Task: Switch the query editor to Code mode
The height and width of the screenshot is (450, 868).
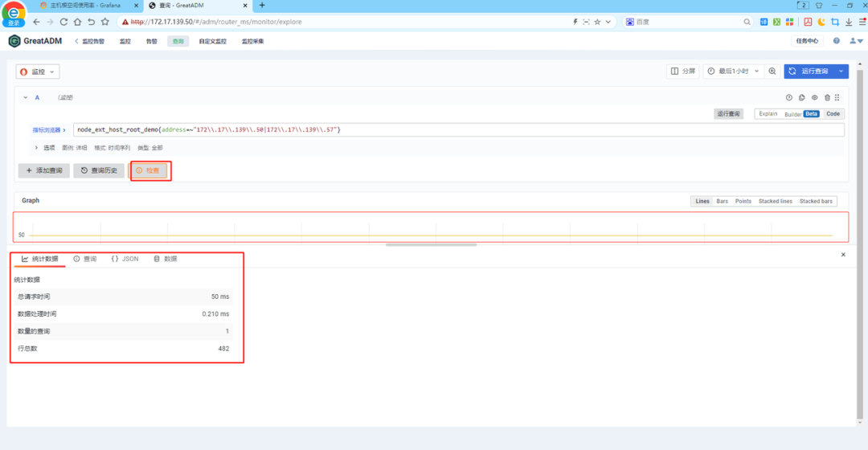Action: pyautogui.click(x=833, y=114)
